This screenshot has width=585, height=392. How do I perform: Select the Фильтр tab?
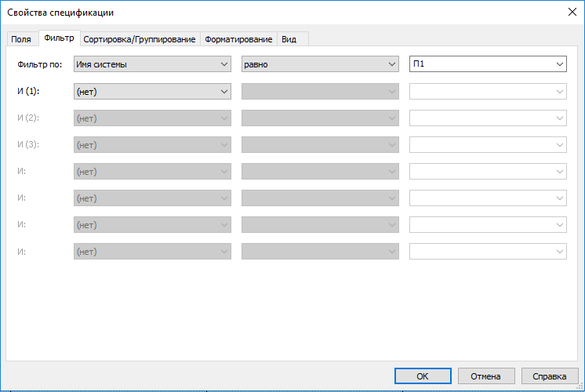(60, 38)
